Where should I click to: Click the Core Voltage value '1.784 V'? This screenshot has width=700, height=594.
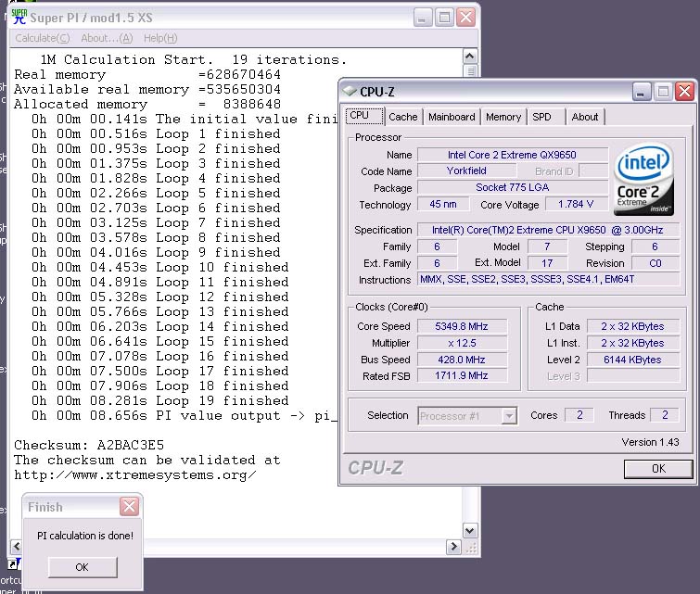(x=577, y=205)
